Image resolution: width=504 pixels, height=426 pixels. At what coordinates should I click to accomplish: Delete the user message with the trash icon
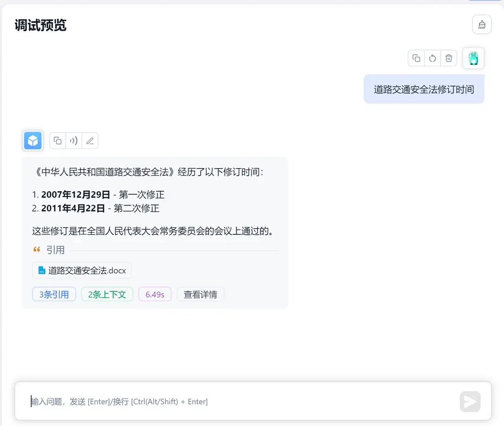click(449, 58)
